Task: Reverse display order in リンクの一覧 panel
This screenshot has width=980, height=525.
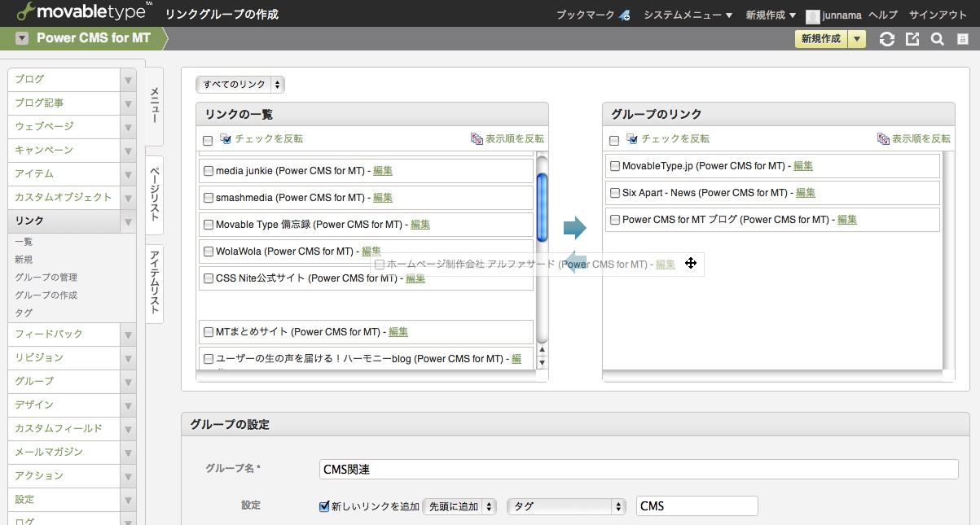Action: pyautogui.click(x=508, y=139)
